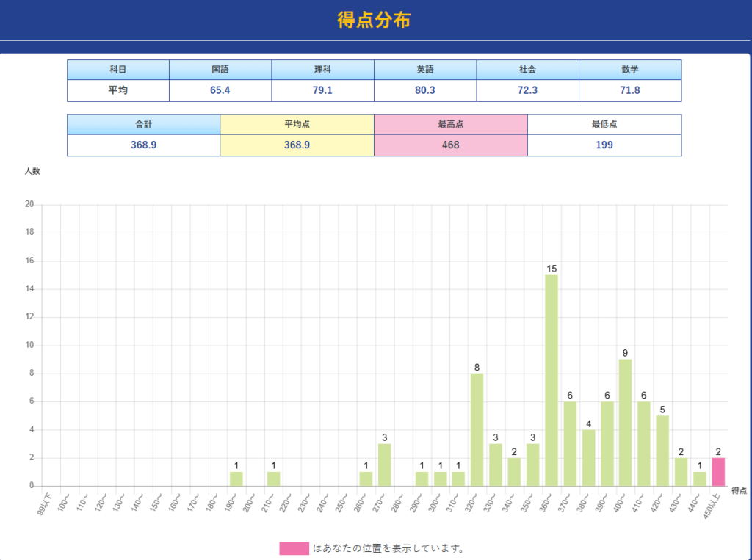The height and width of the screenshot is (560, 752).
Task: Click the 数学 header cell
Action: tap(629, 70)
